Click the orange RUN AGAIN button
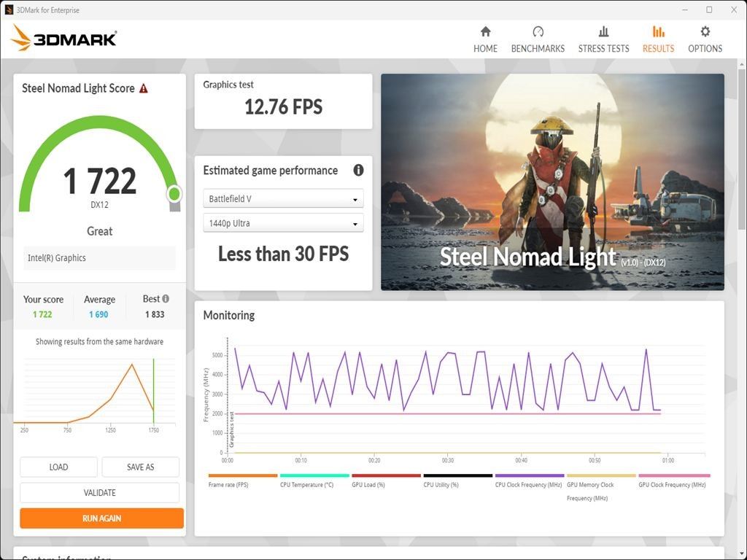The image size is (747, 560). [101, 518]
